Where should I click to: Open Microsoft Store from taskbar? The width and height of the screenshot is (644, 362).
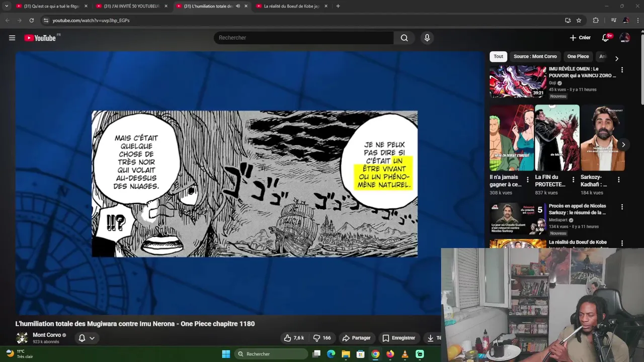[360, 354]
